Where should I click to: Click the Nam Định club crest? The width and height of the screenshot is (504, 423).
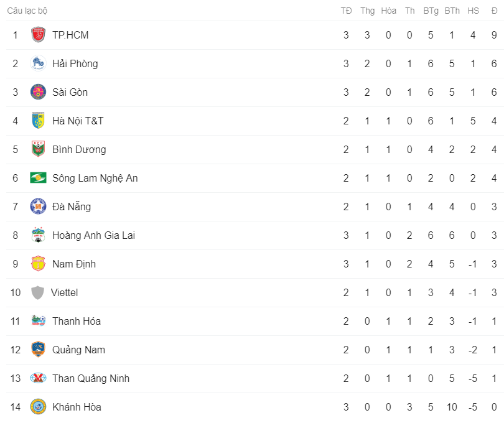[x=38, y=264]
